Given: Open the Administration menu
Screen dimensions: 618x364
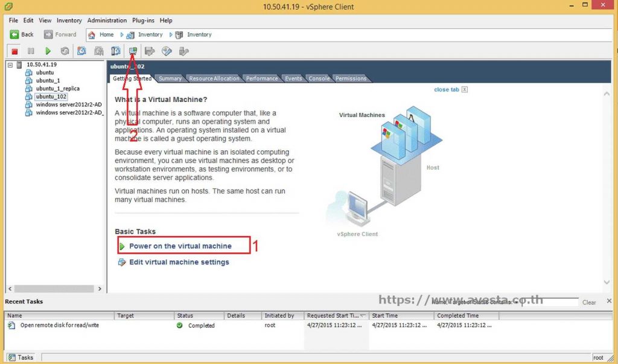Looking at the screenshot, I should [x=107, y=20].
